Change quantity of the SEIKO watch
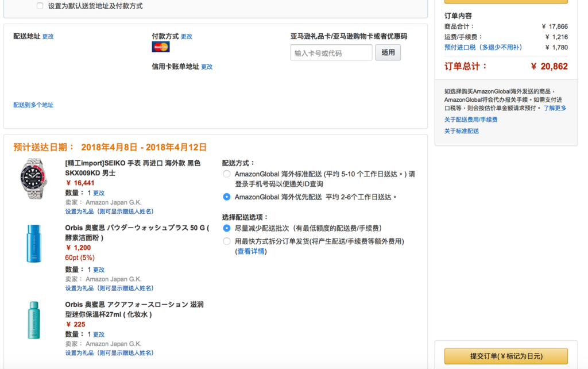The image size is (588, 369). coord(99,193)
